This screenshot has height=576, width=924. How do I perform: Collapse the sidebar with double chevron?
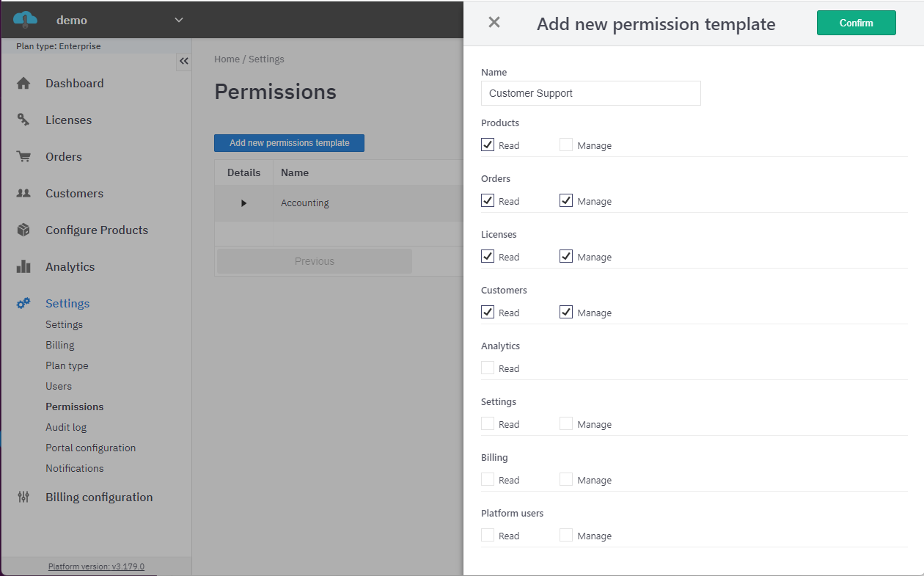184,61
